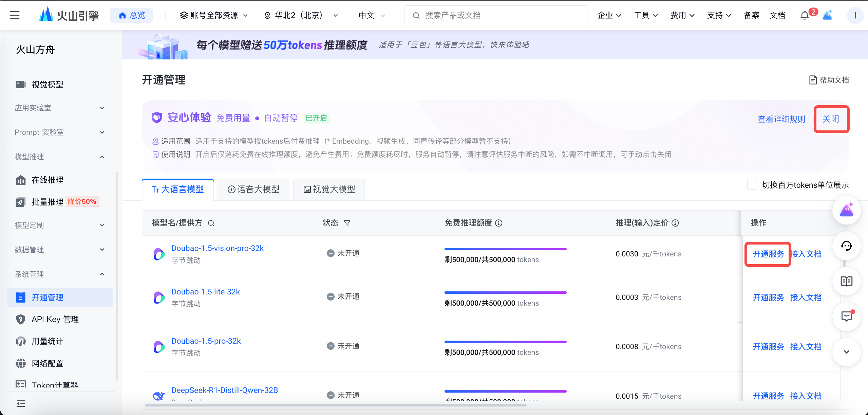The image size is (868, 415).
Task: Open the hamburger menu in top bar
Action: tap(15, 15)
